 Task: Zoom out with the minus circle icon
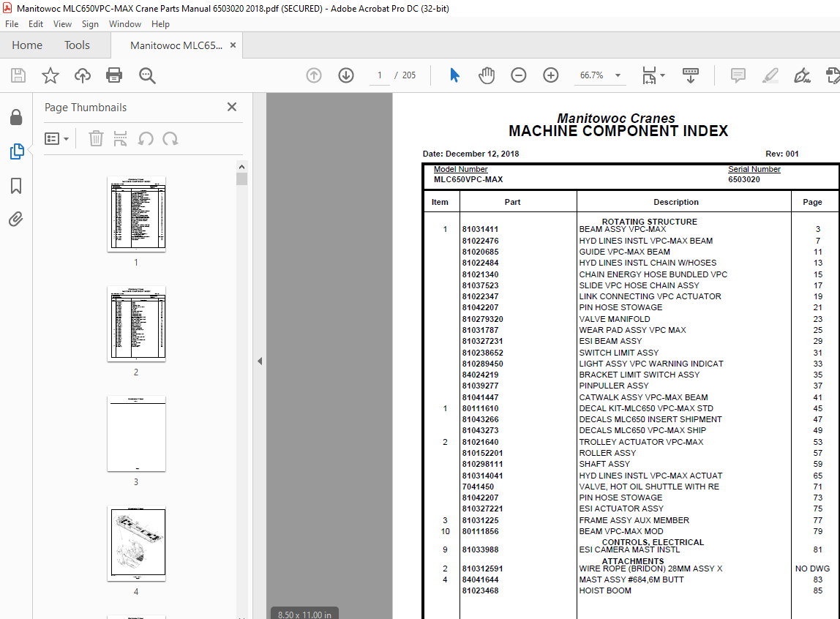519,75
